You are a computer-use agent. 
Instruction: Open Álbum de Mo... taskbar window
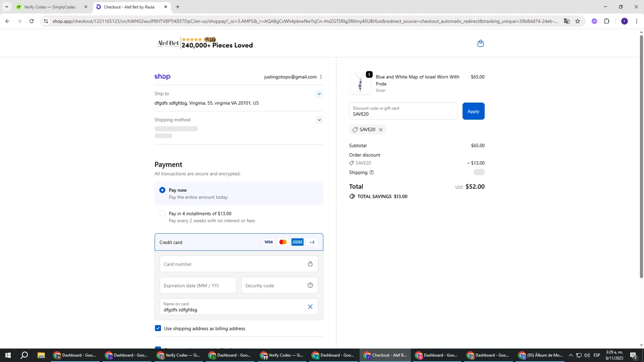pos(540,355)
